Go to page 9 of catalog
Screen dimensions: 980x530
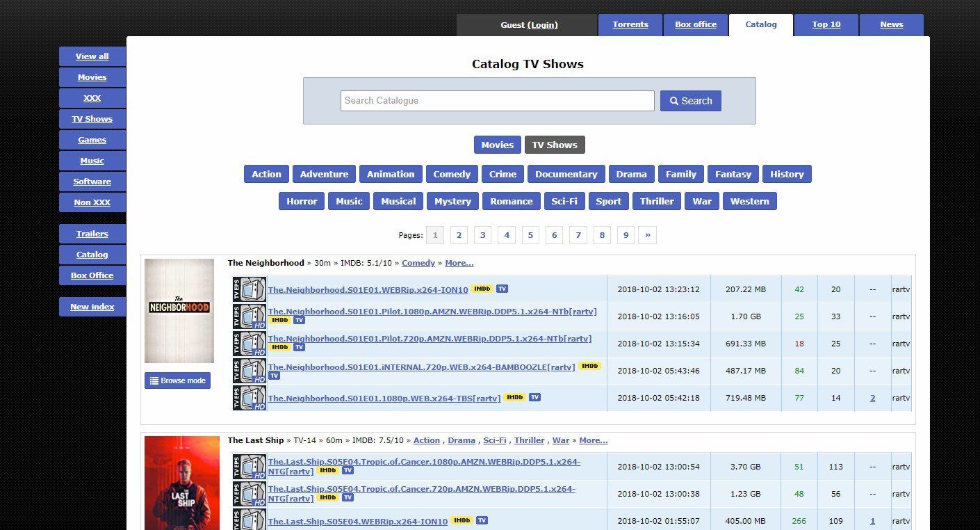pos(626,235)
